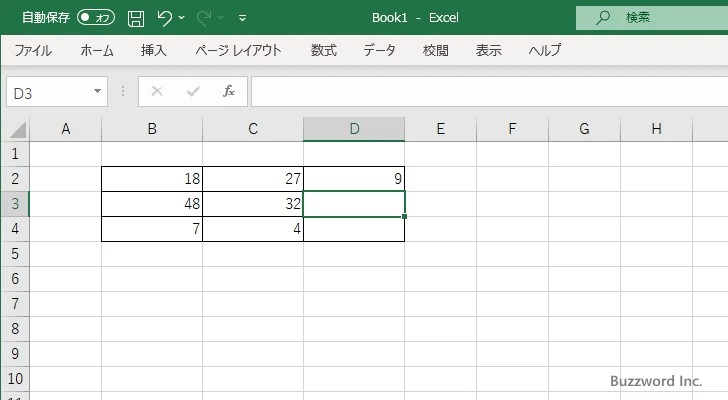
Task: Select the row 3 header
Action: pos(14,204)
